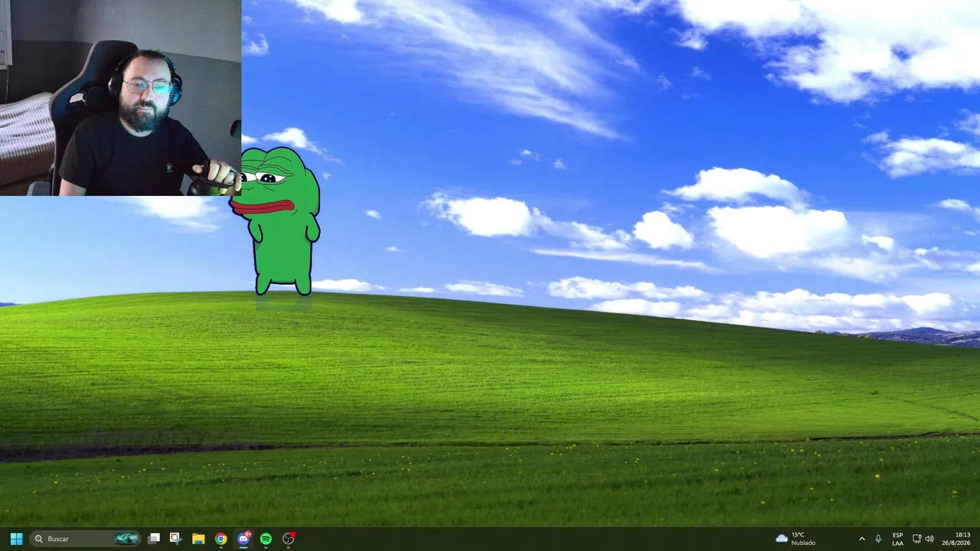Open Google Chrome from the taskbar
The width and height of the screenshot is (980, 551).
tap(220, 539)
